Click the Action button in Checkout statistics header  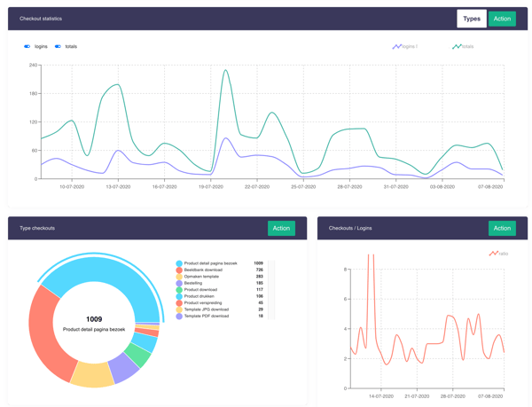pos(502,19)
